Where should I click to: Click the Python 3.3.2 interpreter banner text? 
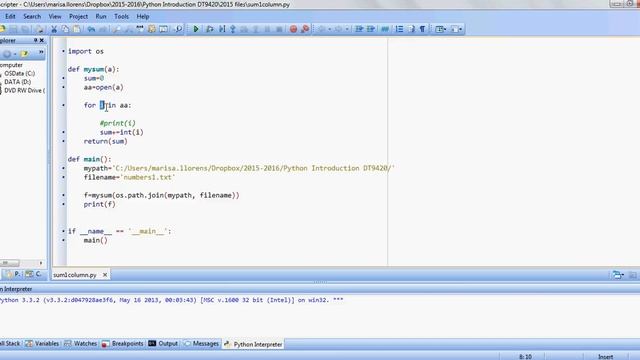point(171,300)
